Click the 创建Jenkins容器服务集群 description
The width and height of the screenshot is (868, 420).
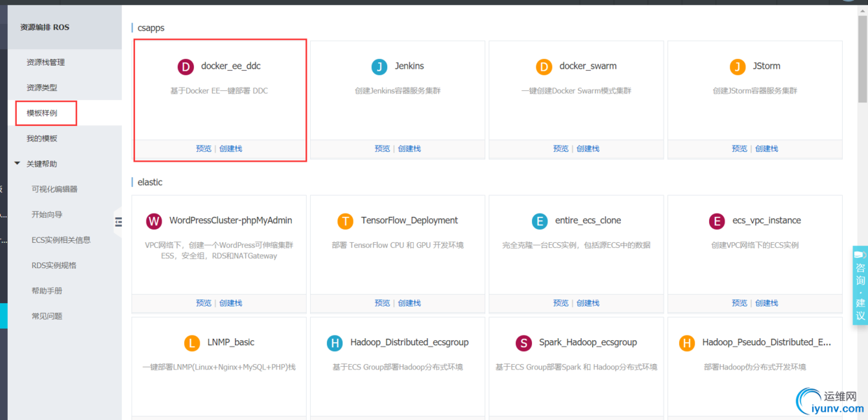(x=398, y=91)
